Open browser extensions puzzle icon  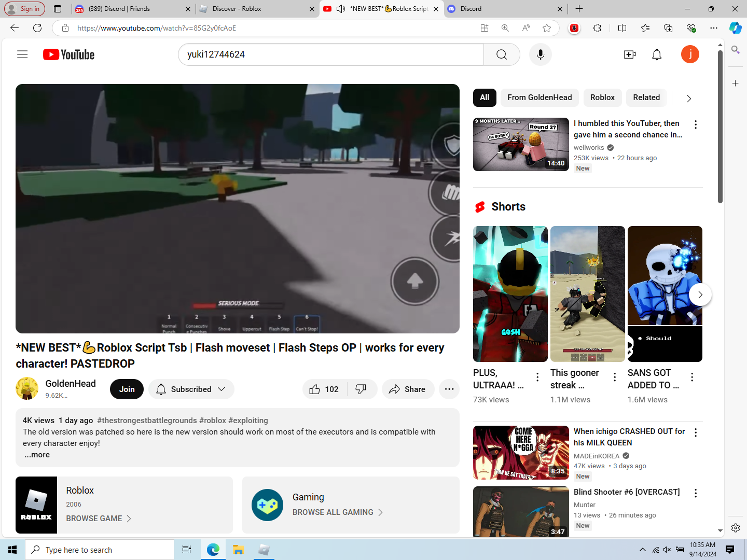[598, 28]
